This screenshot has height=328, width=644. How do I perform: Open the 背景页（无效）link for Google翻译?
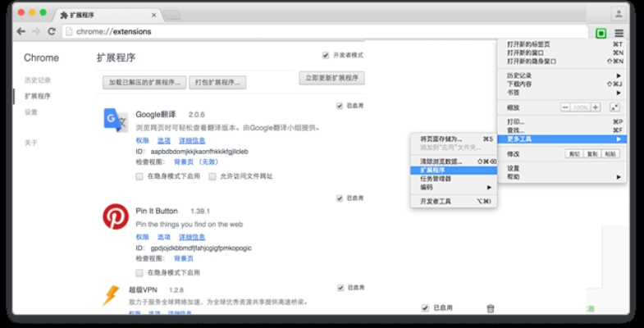point(196,162)
